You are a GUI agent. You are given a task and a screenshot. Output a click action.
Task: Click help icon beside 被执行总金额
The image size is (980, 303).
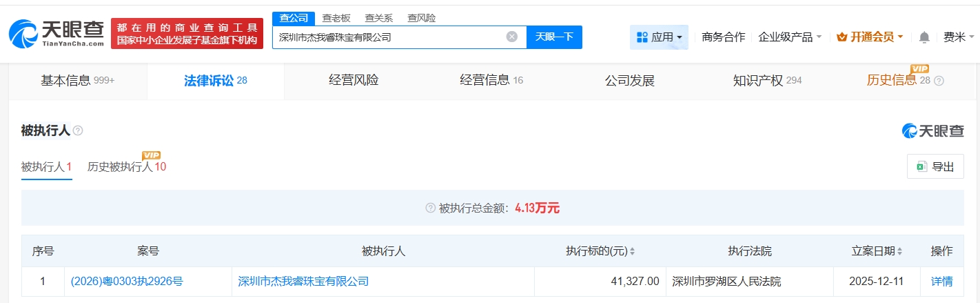[430, 208]
